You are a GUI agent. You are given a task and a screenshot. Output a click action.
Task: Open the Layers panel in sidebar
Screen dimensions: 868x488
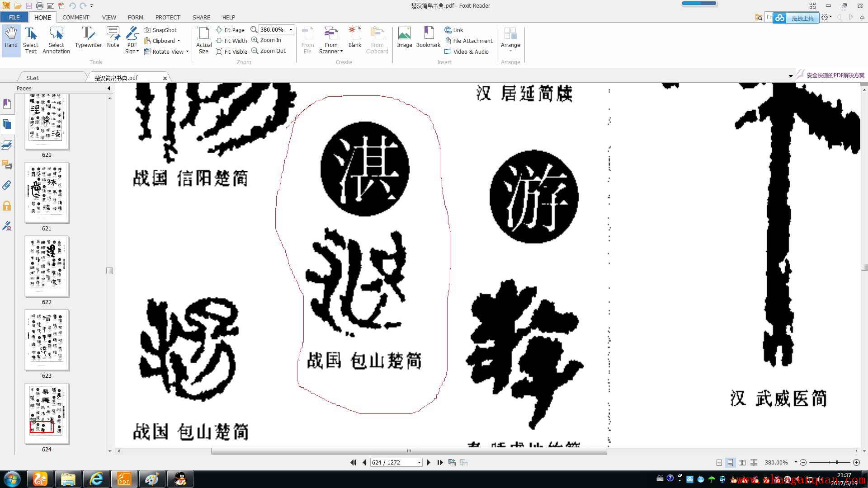[7, 145]
